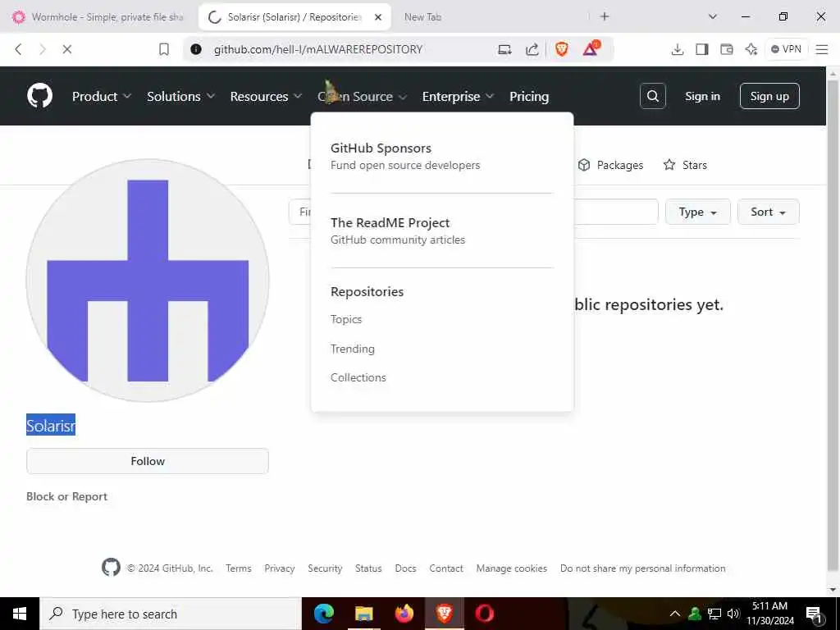The width and height of the screenshot is (840, 630).
Task: Open the Security footer link
Action: [325, 568]
